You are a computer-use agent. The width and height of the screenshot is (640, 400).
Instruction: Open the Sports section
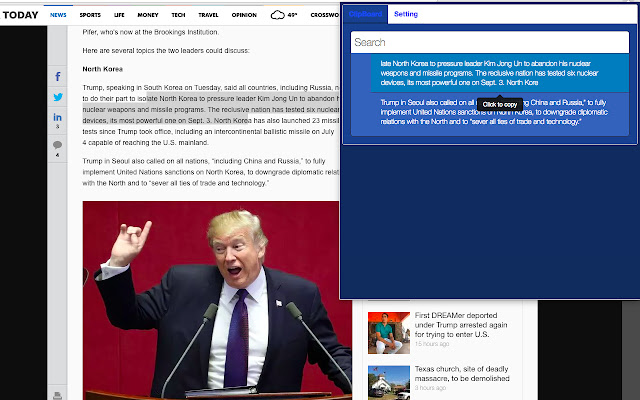(90, 15)
